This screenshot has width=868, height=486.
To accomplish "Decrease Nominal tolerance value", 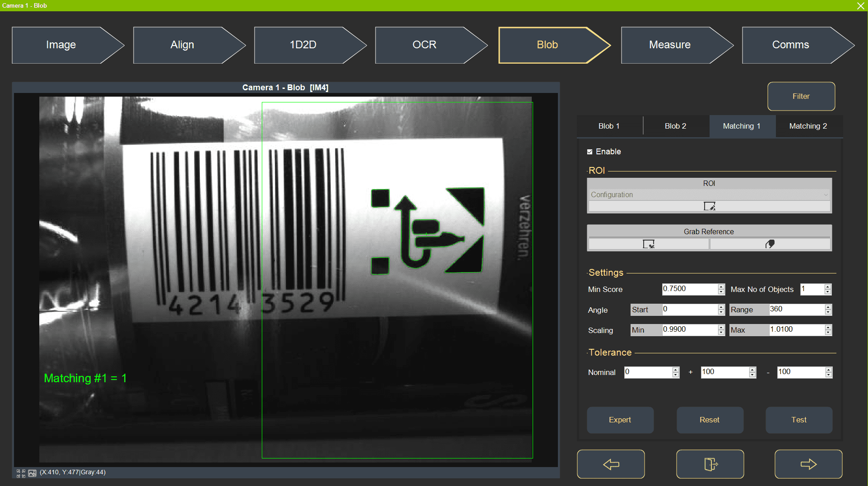I will click(x=676, y=375).
